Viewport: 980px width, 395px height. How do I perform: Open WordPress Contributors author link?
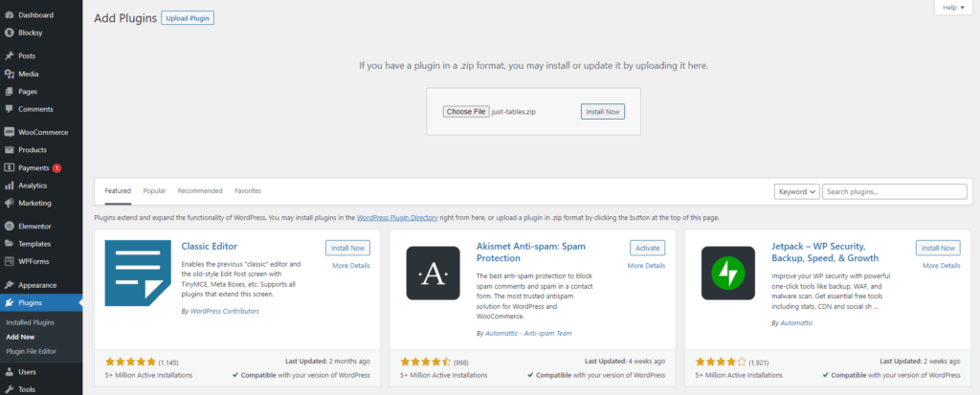click(224, 311)
